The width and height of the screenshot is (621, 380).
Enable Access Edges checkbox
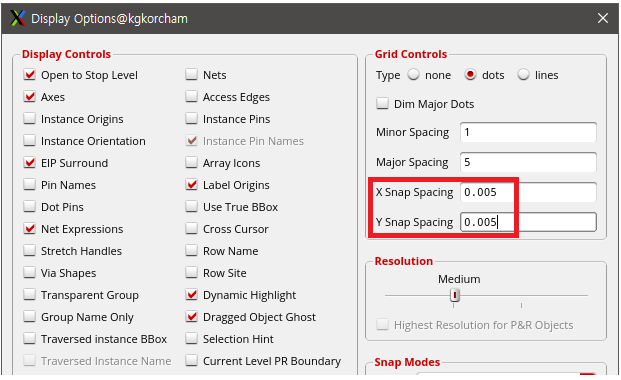tap(192, 97)
